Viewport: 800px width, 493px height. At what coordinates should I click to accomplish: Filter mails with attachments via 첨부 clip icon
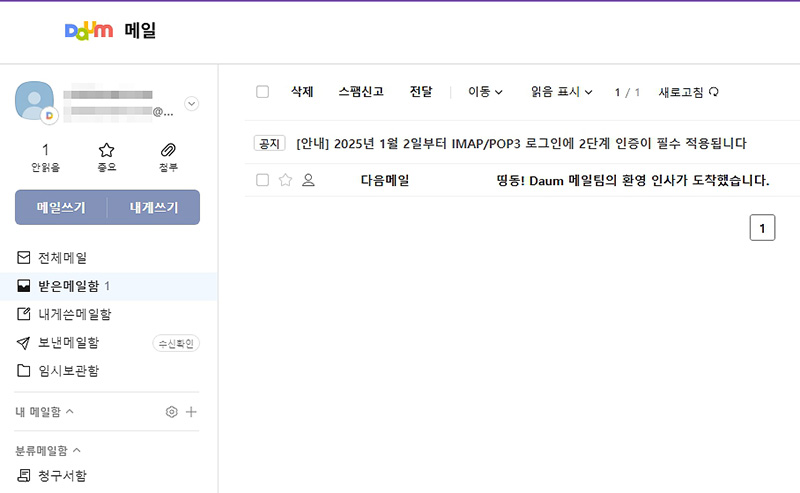[x=168, y=157]
